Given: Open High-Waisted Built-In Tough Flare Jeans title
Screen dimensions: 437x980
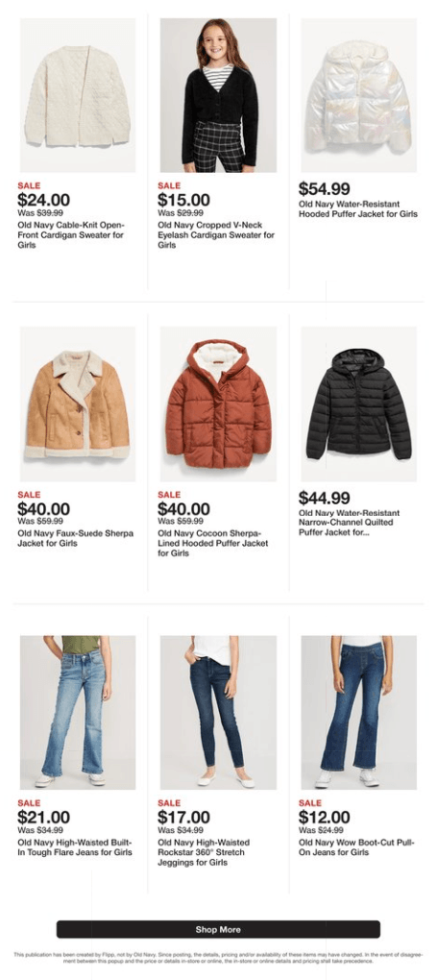Looking at the screenshot, I should click(x=75, y=846).
